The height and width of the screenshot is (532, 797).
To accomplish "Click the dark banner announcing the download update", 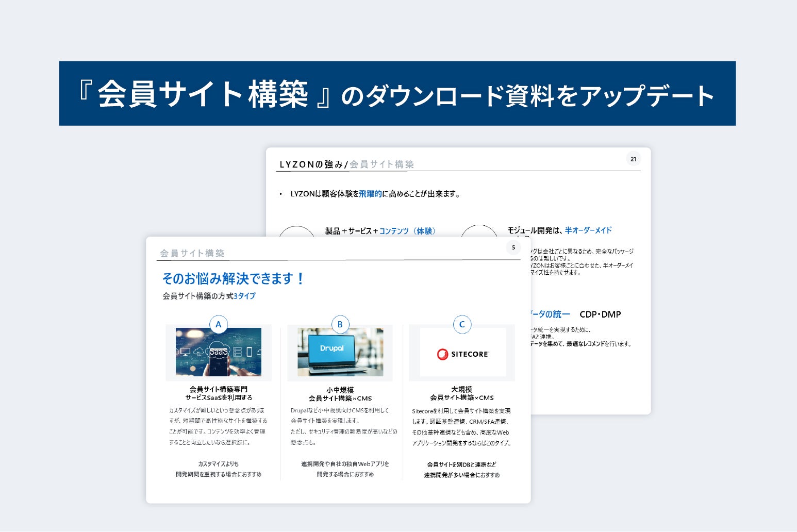I will [398, 93].
